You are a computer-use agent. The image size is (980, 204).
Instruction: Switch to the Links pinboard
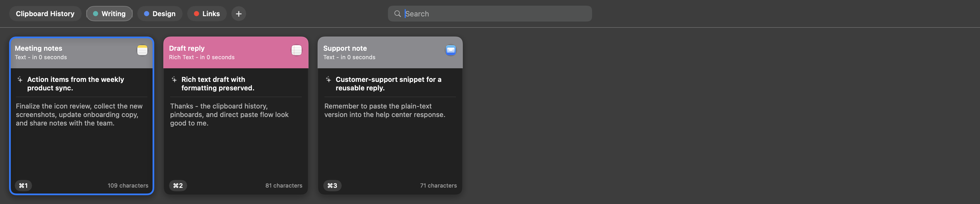pos(206,14)
